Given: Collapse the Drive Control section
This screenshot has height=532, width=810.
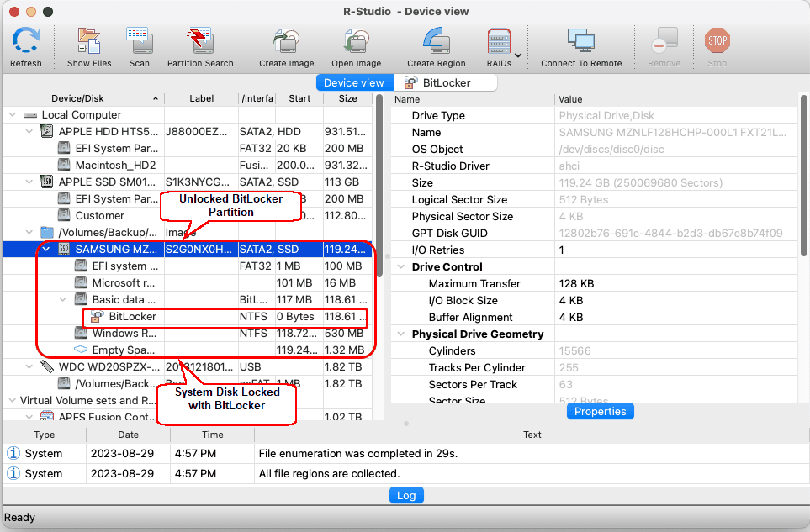Looking at the screenshot, I should [x=401, y=266].
